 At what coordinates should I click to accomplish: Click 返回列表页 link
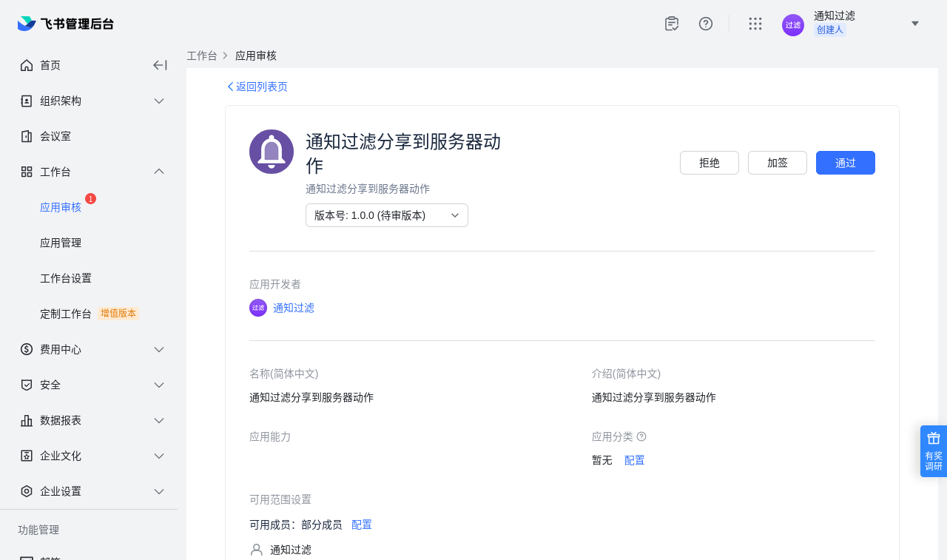(x=257, y=87)
